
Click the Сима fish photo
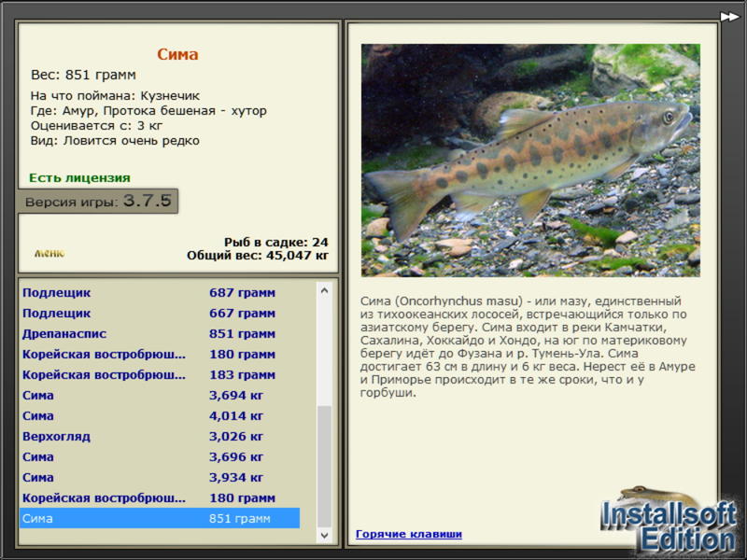(x=530, y=161)
